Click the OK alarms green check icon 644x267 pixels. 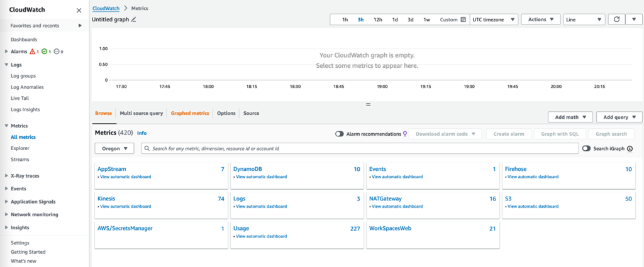pos(45,52)
